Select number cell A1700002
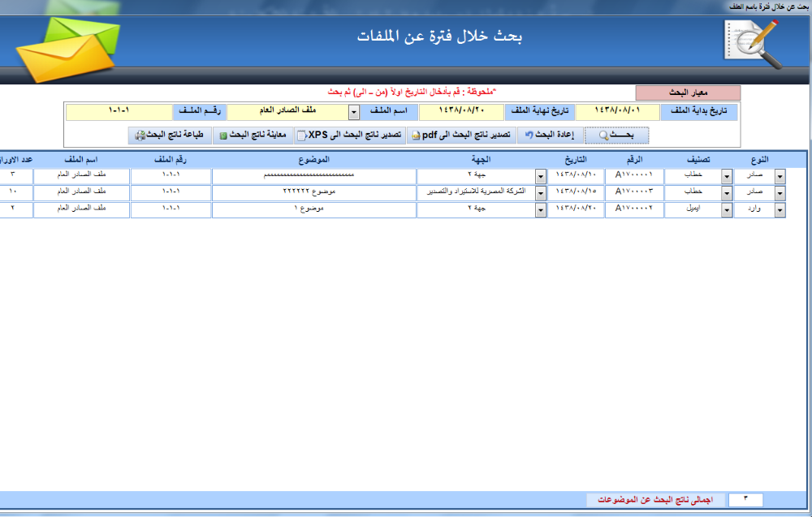The height and width of the screenshot is (517, 812). click(x=634, y=209)
